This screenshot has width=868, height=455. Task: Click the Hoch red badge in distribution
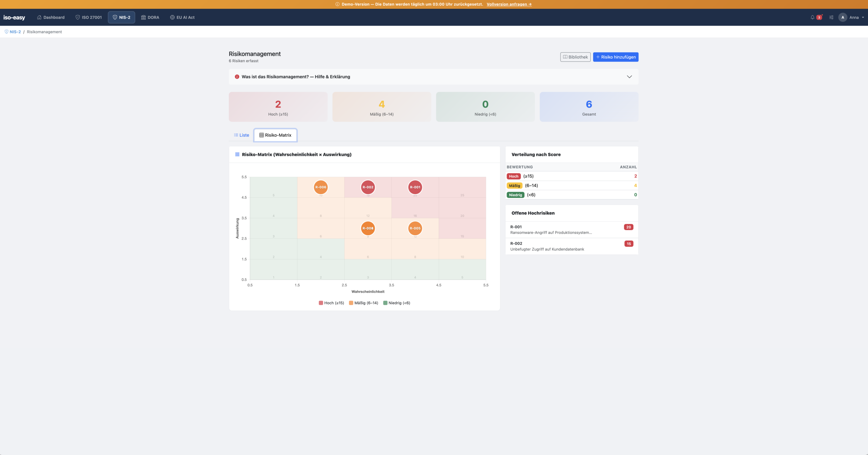coord(513,176)
